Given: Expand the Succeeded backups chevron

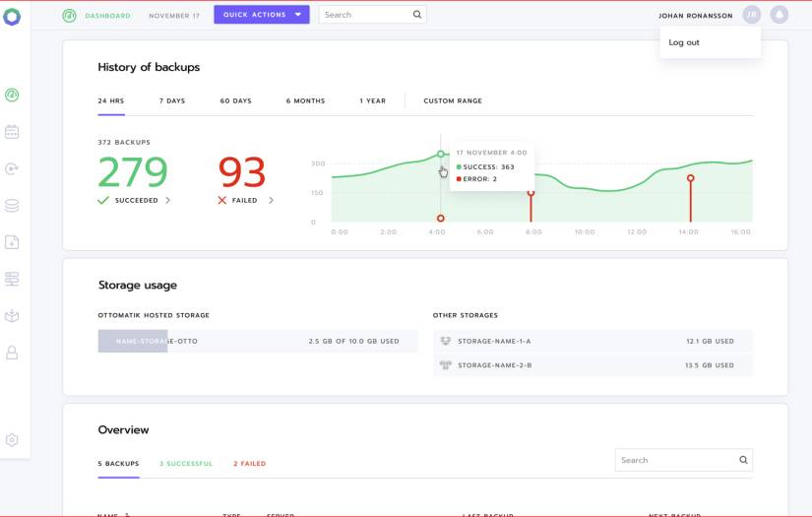Looking at the screenshot, I should pos(167,200).
